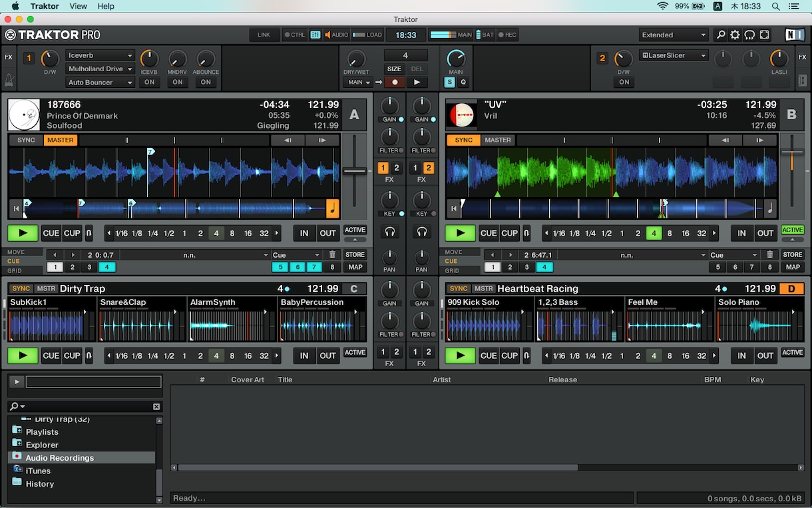Open the Mulholland Drive effect dropdown

click(x=100, y=69)
